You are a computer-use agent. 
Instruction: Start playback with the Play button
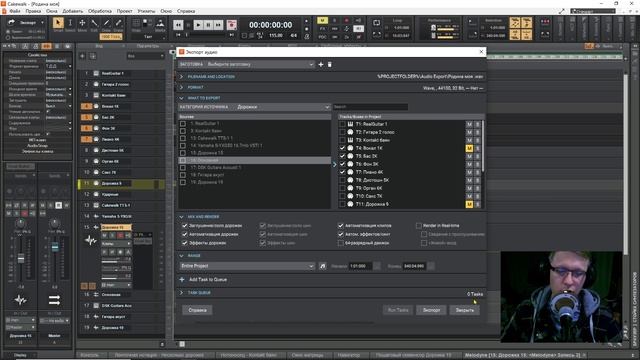198,25
